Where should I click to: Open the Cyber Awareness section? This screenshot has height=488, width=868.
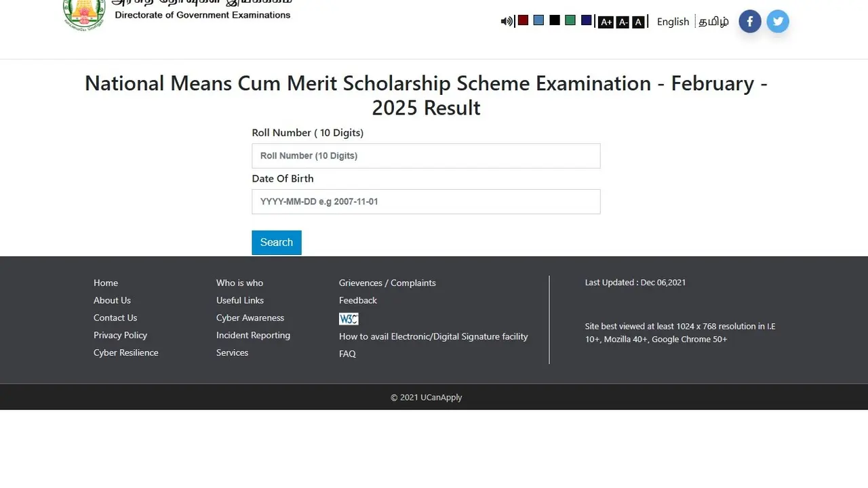pyautogui.click(x=250, y=317)
